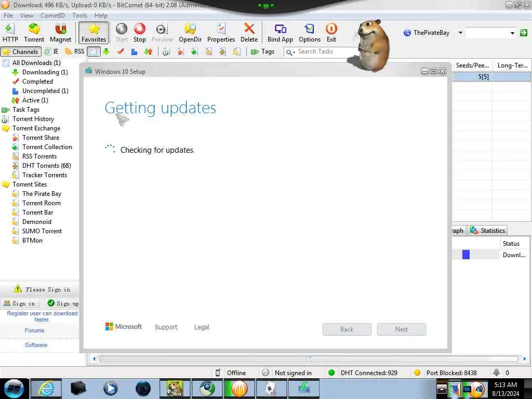This screenshot has height=399, width=532.
Task: Open the Help menu
Action: pos(101,15)
